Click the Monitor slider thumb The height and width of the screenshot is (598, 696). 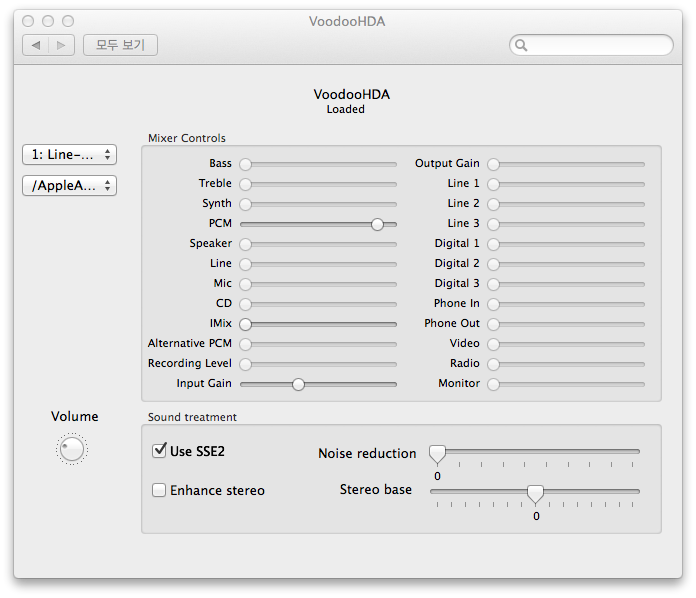click(x=493, y=384)
